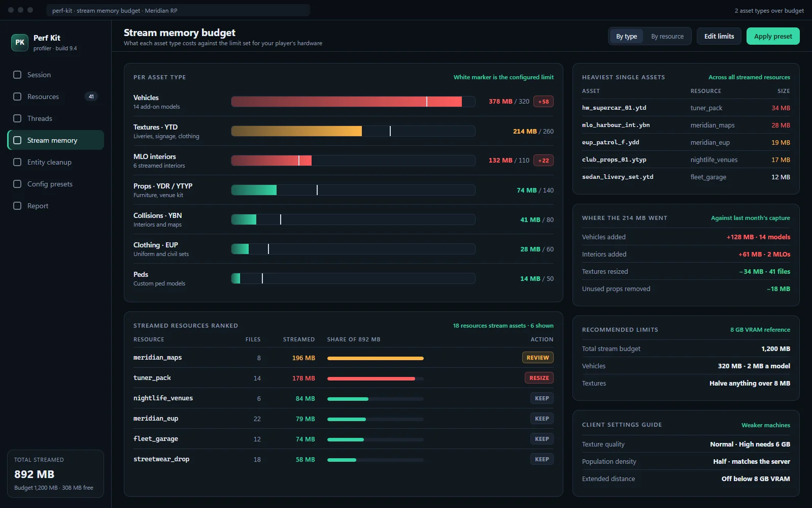Click REVIEW action for meridian_maps

(x=537, y=358)
